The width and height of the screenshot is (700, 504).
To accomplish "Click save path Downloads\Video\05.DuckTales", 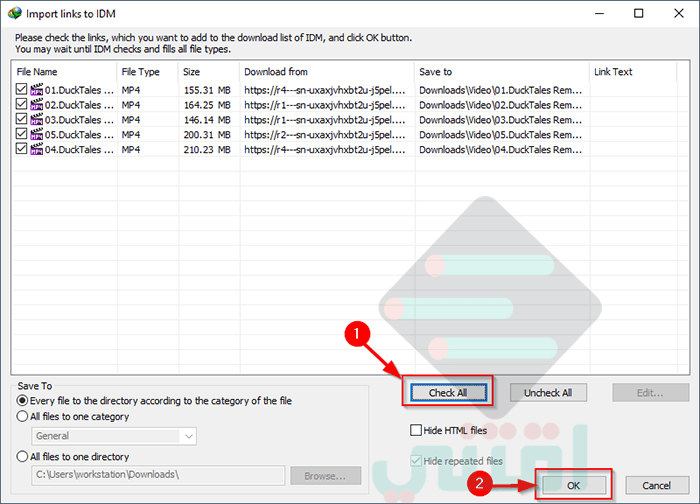I will (501, 135).
